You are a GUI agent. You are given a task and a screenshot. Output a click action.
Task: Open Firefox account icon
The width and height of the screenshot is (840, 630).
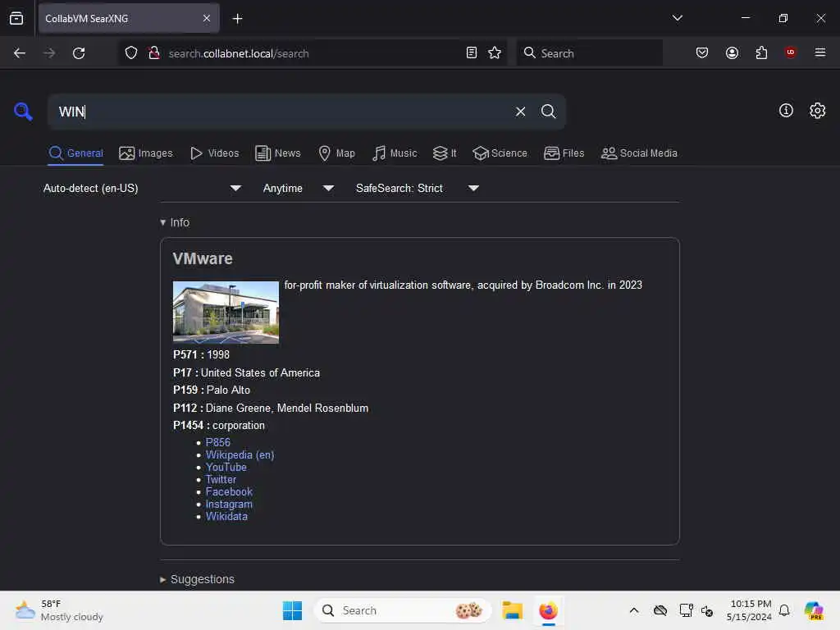tap(732, 52)
